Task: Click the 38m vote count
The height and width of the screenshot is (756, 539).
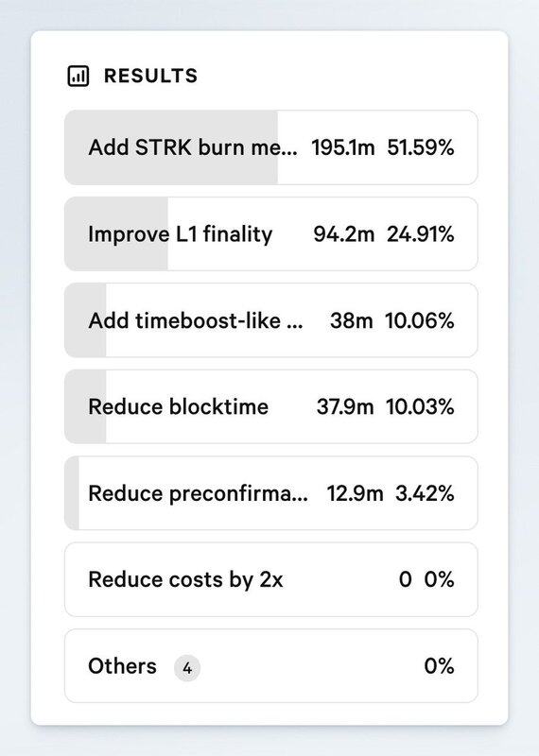Action: pyautogui.click(x=351, y=320)
